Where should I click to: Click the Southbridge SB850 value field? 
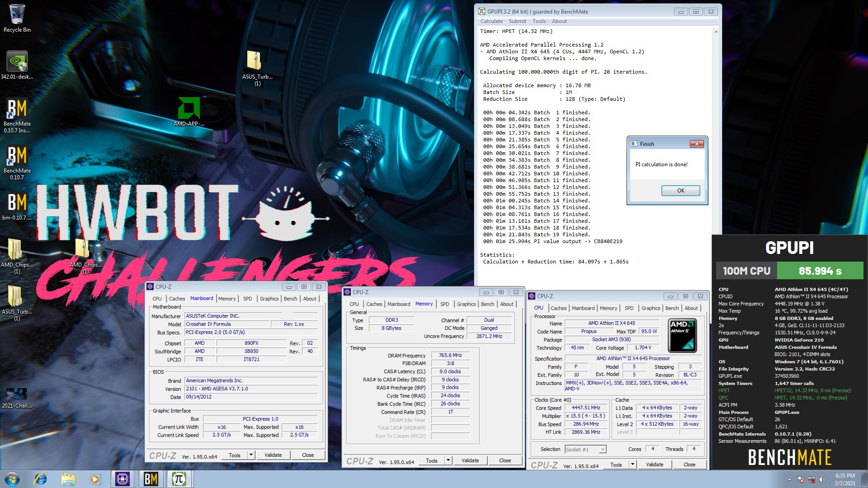[x=251, y=351]
